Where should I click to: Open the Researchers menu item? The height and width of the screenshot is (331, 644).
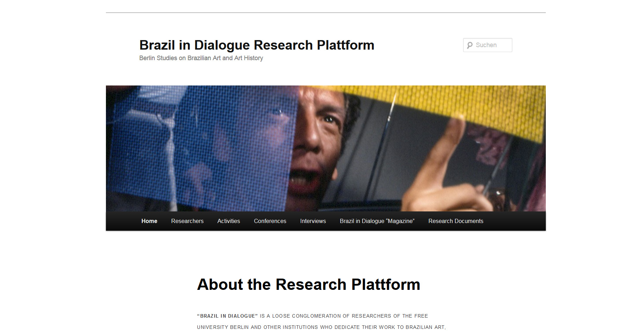pos(187,221)
